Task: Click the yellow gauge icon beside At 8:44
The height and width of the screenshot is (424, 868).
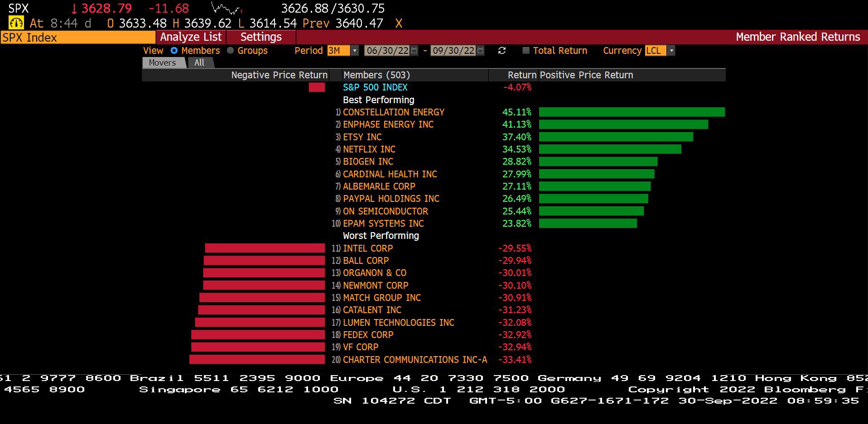Action: pyautogui.click(x=16, y=23)
